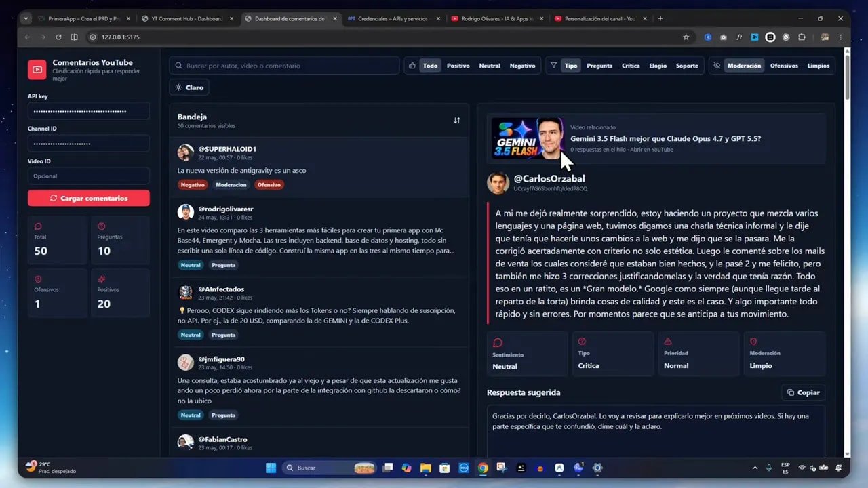Switch to the Rodrigo Olivares YouTube tab

pyautogui.click(x=497, y=18)
